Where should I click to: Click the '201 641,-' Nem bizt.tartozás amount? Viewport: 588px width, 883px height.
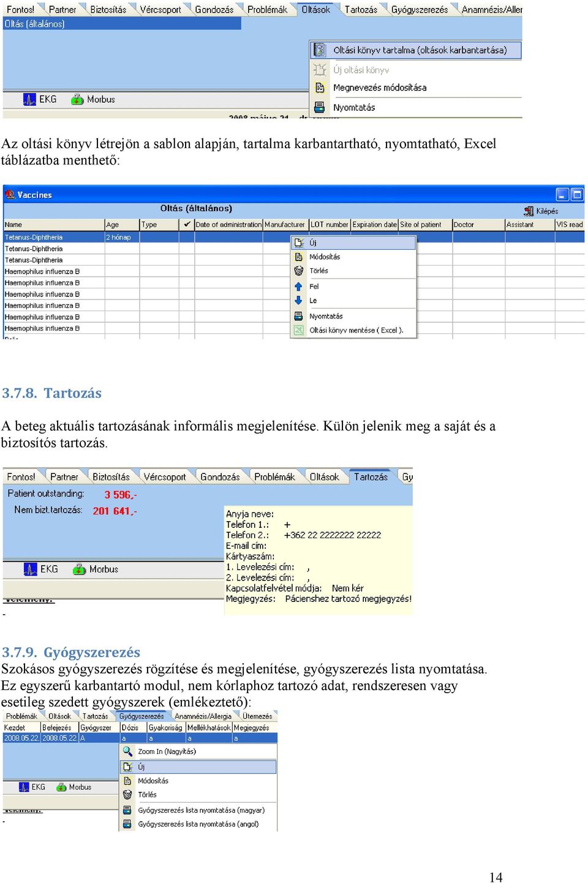pyautogui.click(x=115, y=511)
